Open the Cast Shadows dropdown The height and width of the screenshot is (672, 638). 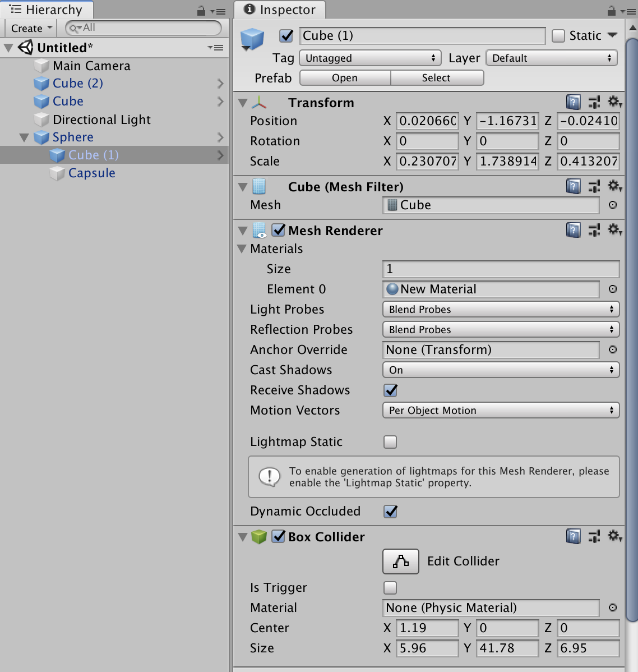[x=501, y=370]
